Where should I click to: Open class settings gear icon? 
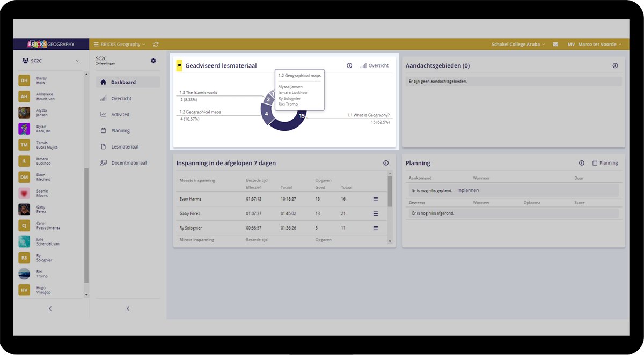[153, 61]
